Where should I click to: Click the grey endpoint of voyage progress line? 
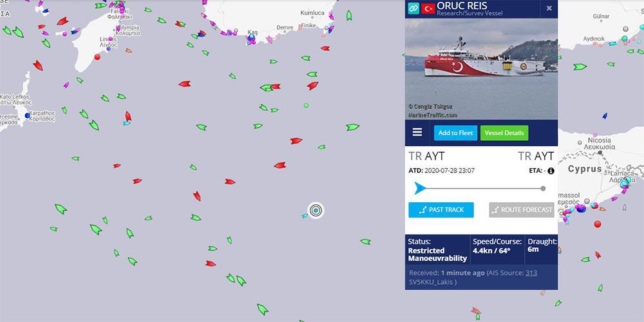click(543, 189)
